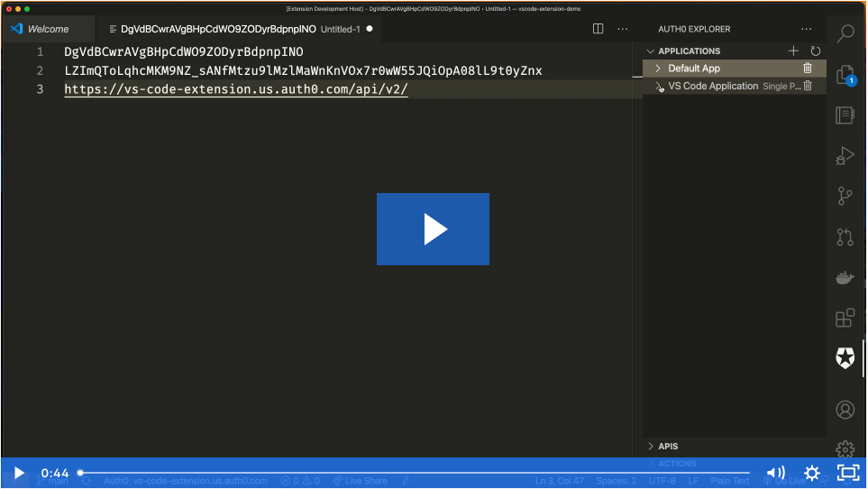Open the Manage gear icon in the activity bar

point(845,448)
